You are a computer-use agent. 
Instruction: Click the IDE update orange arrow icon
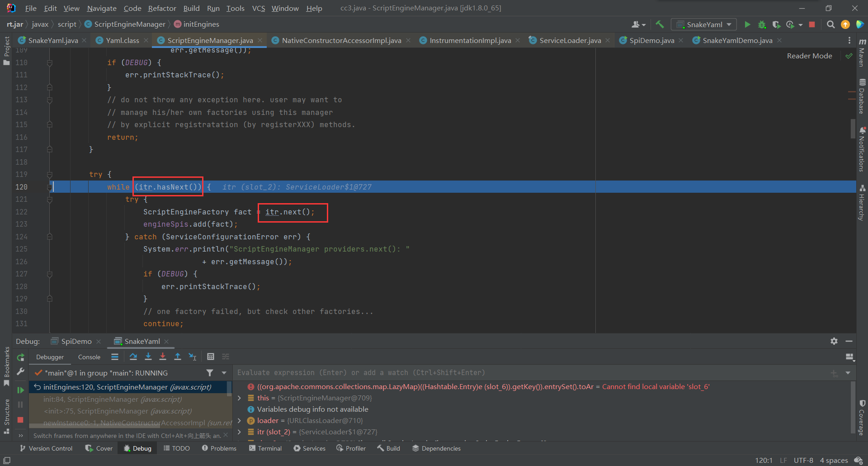(x=845, y=24)
